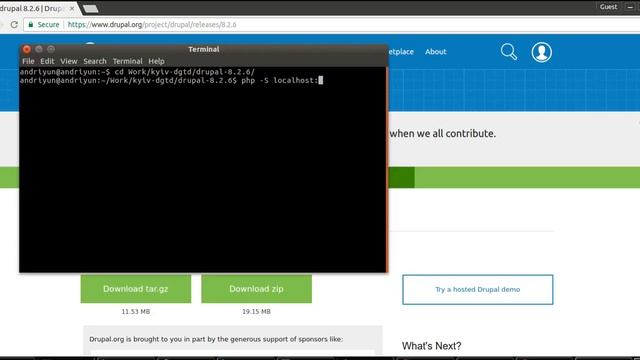Close the Terminal window with red button
Screen dimensions: 640x360
[x=27, y=49]
